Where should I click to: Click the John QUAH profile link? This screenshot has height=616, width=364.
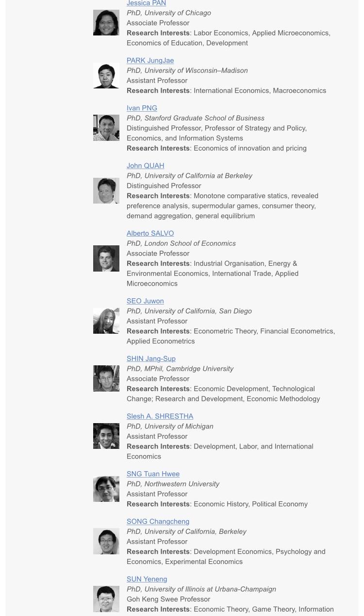point(145,166)
